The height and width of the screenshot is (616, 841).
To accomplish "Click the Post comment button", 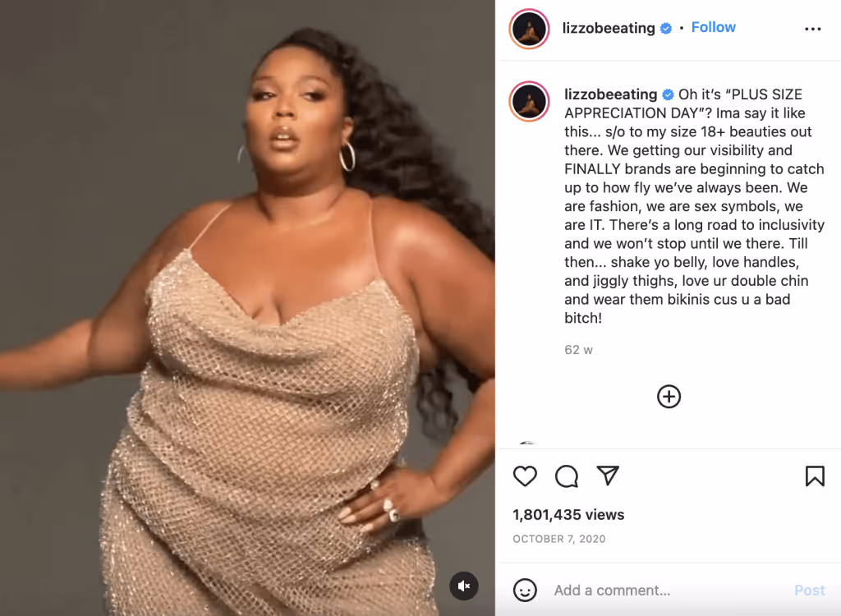I will [x=809, y=591].
